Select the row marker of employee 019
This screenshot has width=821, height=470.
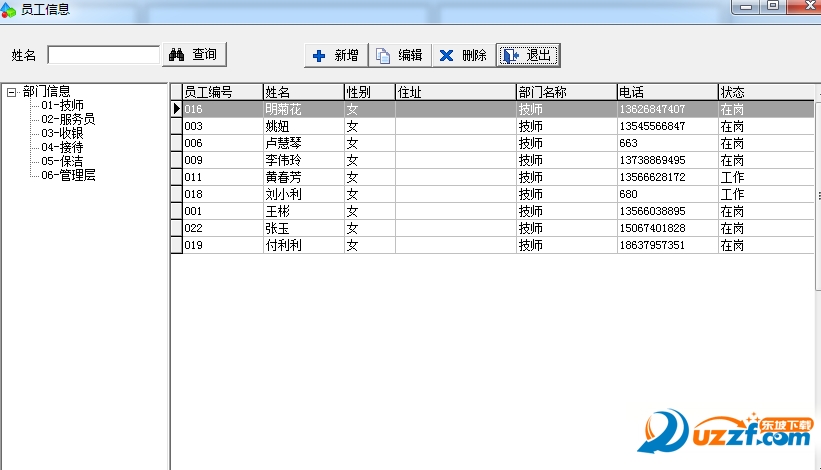click(176, 245)
